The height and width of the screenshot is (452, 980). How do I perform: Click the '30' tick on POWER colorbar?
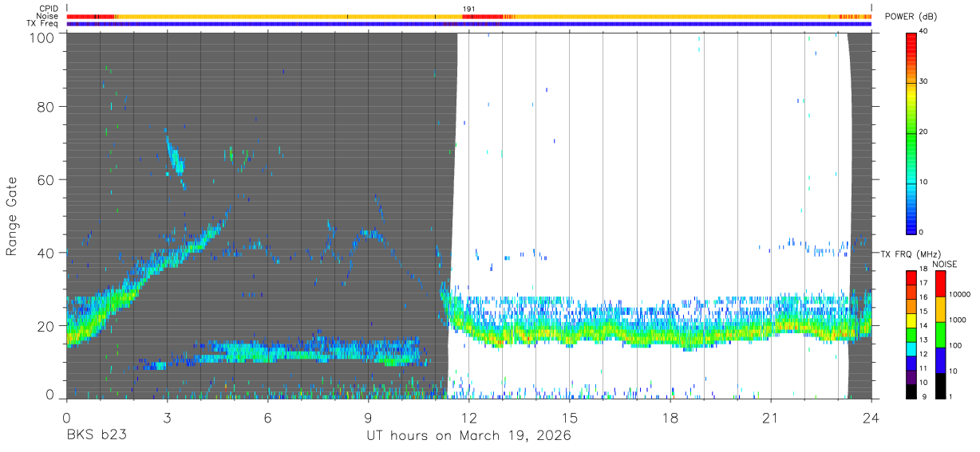pos(925,82)
